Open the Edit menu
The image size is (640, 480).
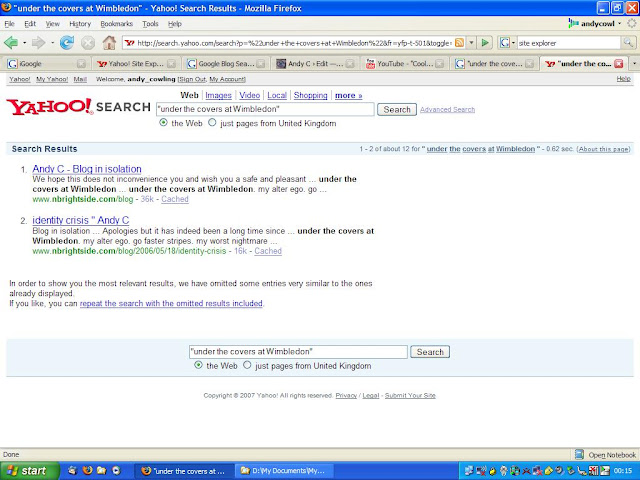(x=30, y=24)
